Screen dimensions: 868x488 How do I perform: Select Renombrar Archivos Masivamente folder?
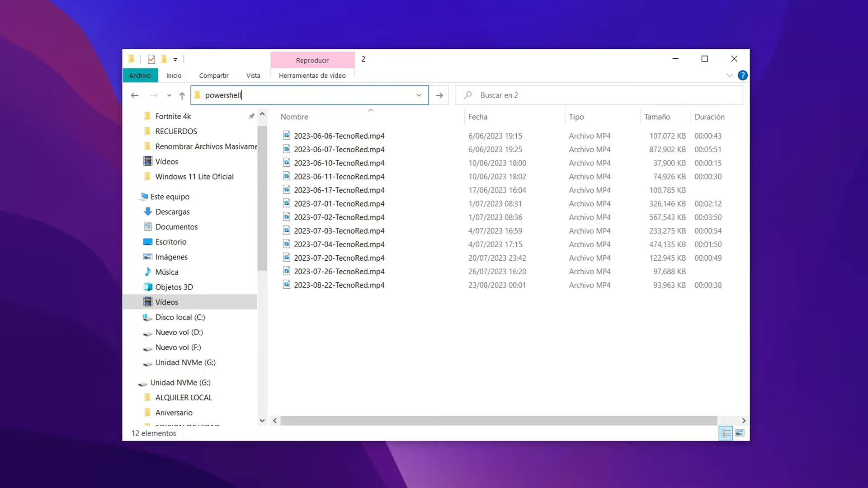[206, 146]
